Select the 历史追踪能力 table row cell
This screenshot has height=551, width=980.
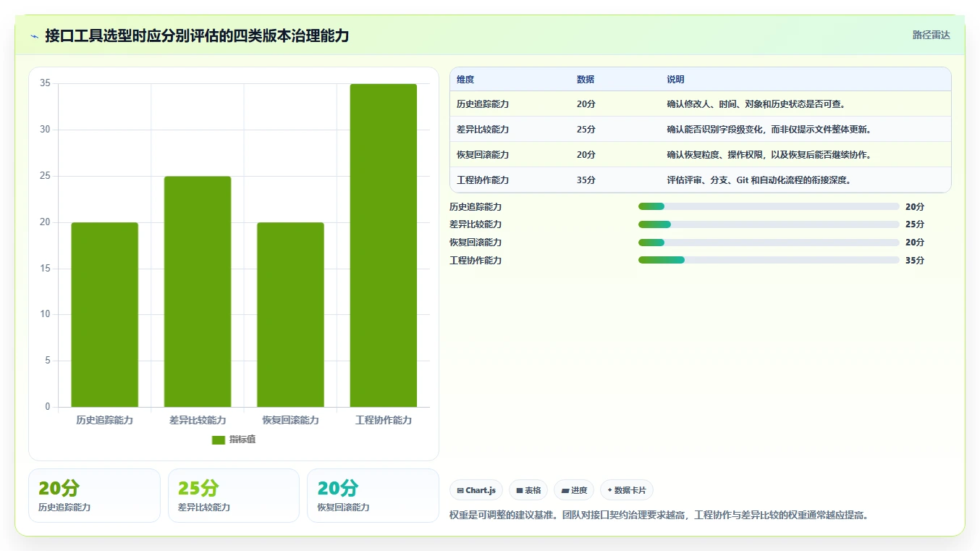[x=483, y=104]
